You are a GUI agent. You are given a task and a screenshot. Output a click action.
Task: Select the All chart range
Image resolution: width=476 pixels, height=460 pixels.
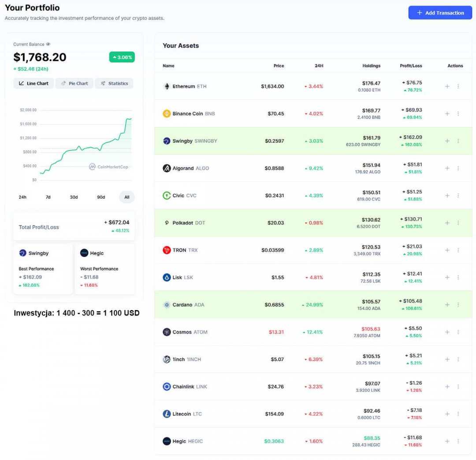point(127,197)
